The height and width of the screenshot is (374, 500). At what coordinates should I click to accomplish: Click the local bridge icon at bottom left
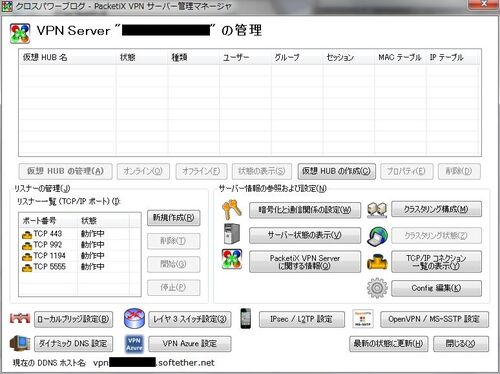[x=20, y=319]
